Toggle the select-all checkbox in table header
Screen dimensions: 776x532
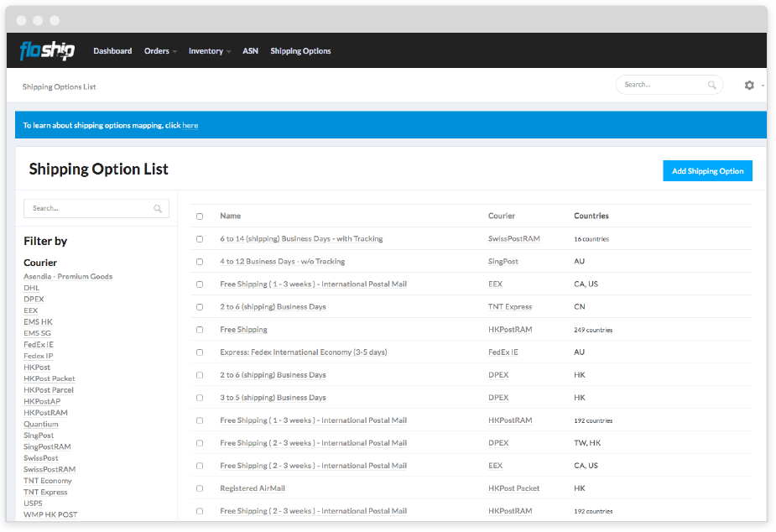pyautogui.click(x=200, y=216)
